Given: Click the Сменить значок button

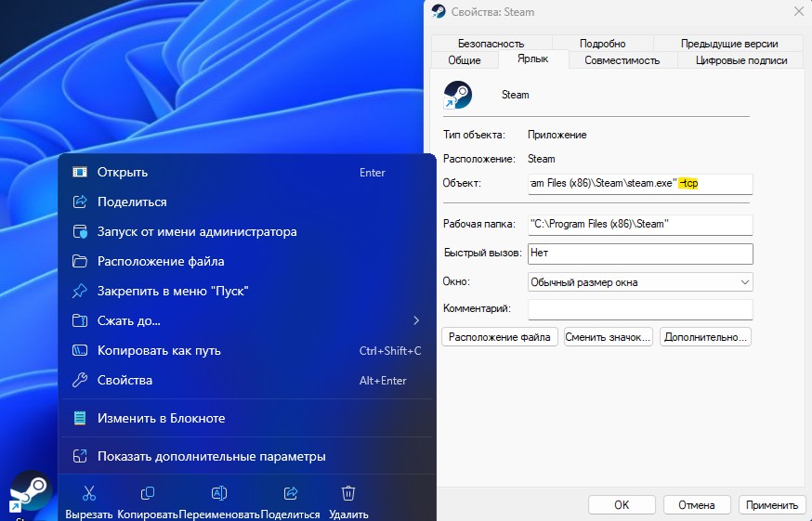Looking at the screenshot, I should click(x=608, y=337).
